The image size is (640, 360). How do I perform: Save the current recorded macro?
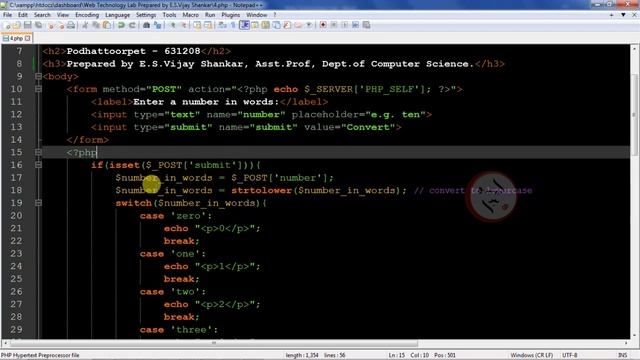coord(367,25)
